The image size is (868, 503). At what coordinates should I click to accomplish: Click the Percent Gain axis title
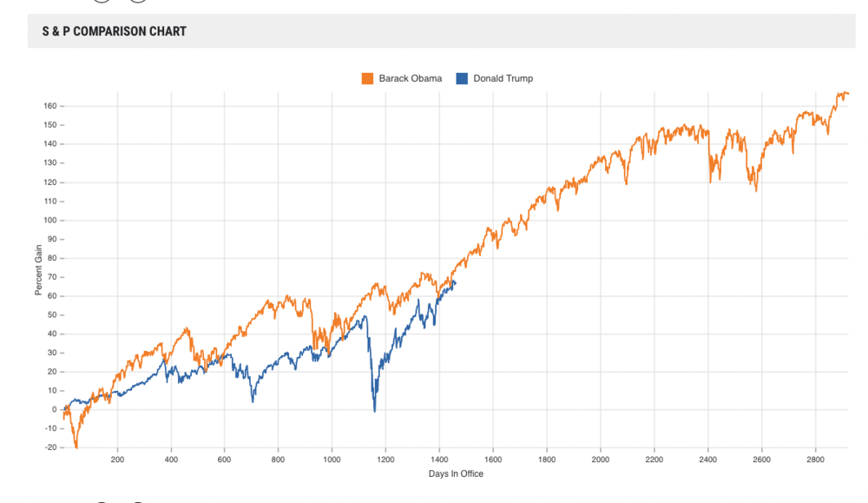click(39, 272)
